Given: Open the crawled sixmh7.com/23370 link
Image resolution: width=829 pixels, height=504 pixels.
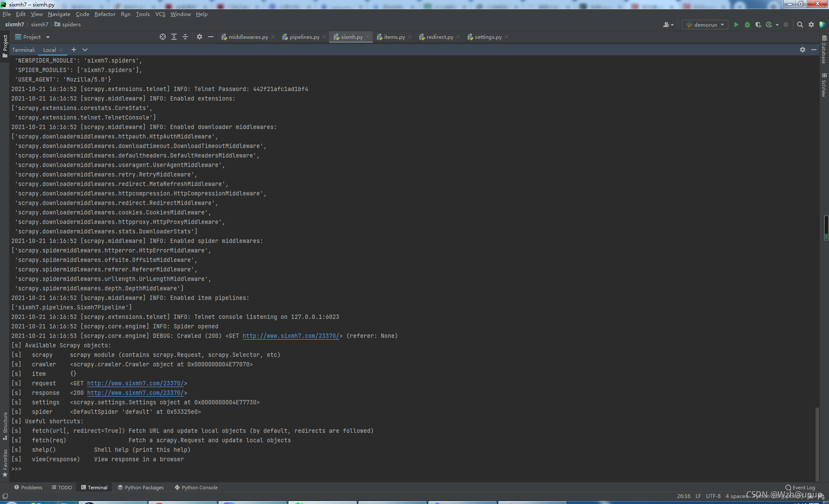Looking at the screenshot, I should click(x=291, y=336).
